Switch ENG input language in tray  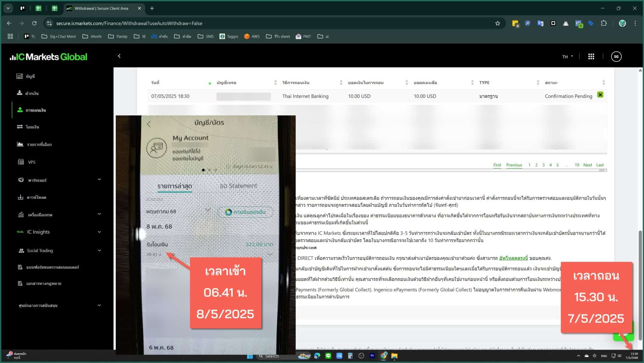[604, 356]
